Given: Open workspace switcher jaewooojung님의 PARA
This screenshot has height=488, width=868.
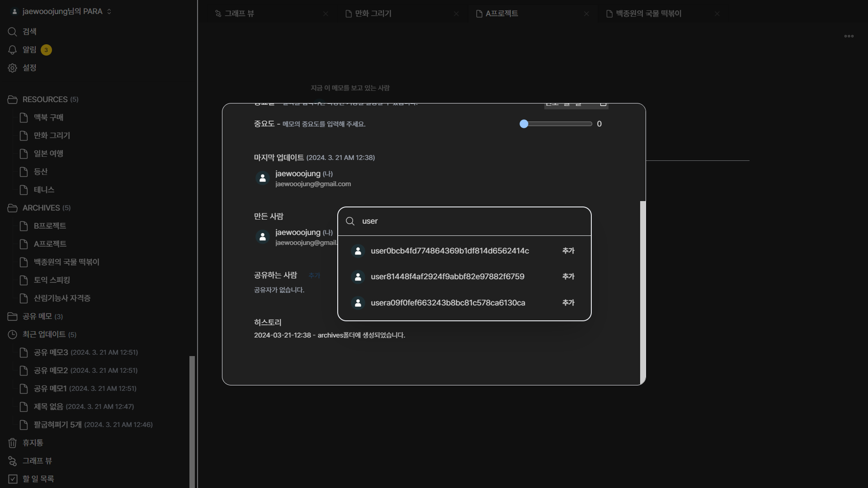Looking at the screenshot, I should [x=62, y=11].
